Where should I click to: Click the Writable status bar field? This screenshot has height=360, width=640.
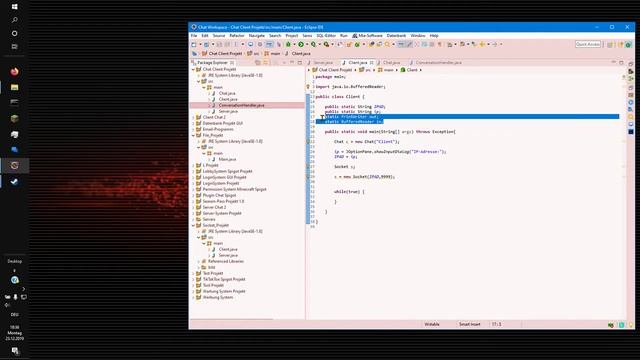coord(432,324)
